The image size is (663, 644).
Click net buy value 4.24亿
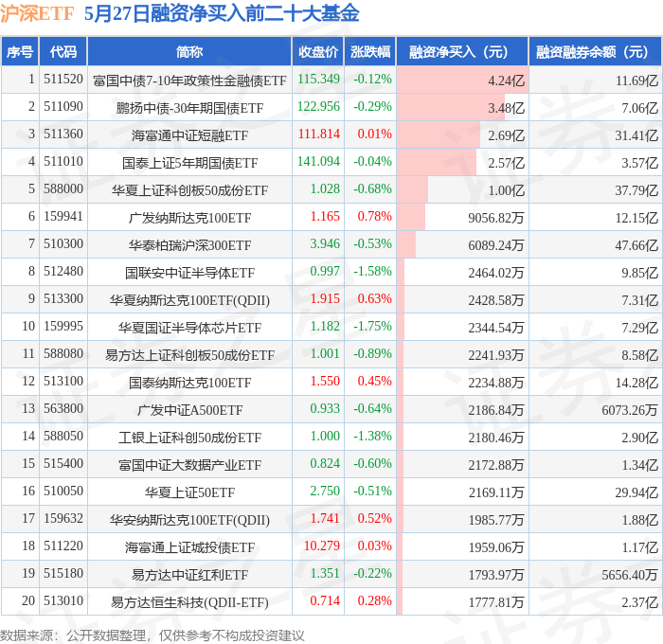coord(506,80)
